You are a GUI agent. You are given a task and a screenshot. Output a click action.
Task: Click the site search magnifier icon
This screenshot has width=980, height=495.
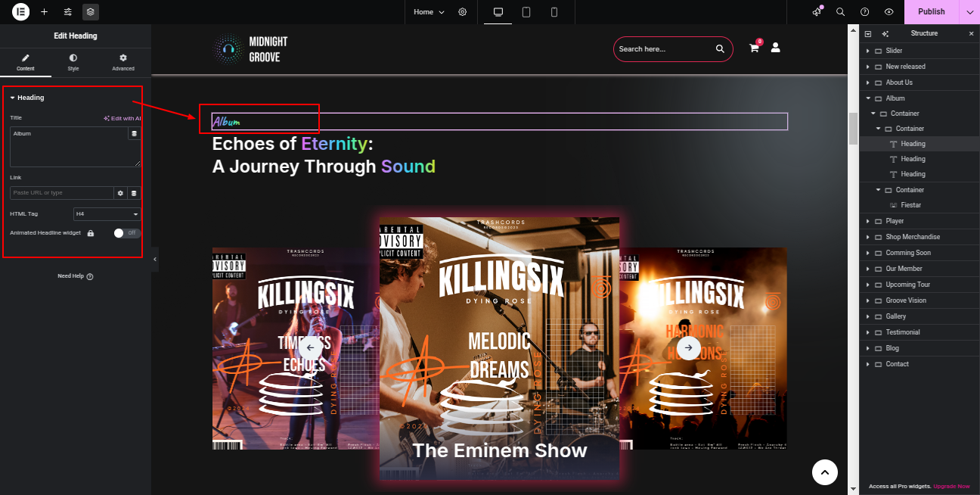pyautogui.click(x=720, y=49)
